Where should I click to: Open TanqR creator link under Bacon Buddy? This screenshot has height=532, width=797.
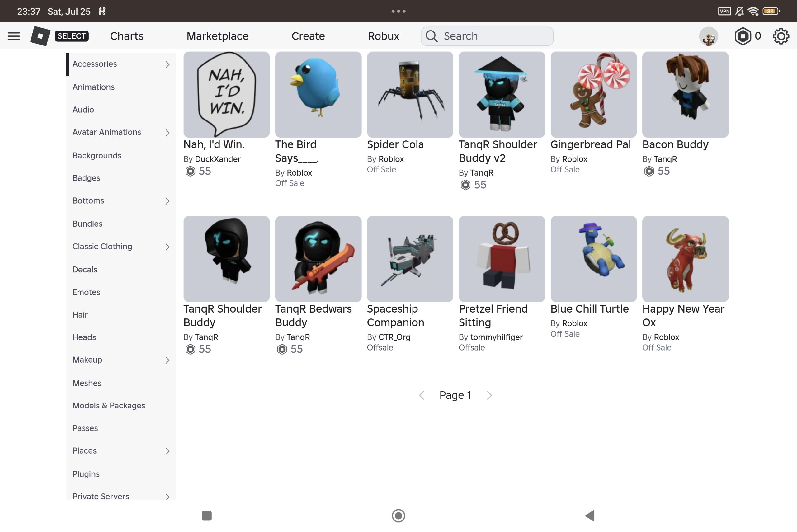click(x=665, y=159)
